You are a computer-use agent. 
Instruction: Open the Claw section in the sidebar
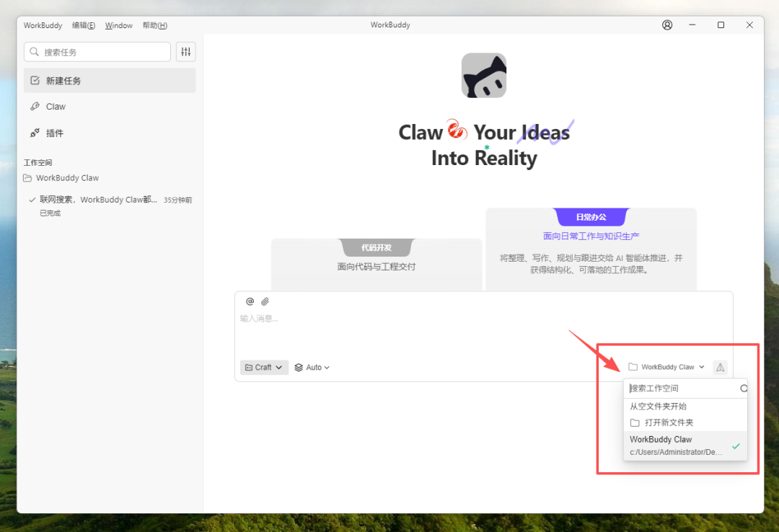(x=110, y=107)
